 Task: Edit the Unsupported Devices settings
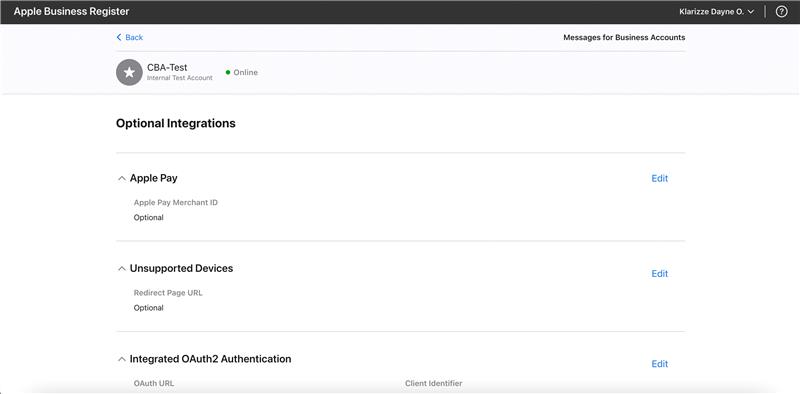point(660,274)
